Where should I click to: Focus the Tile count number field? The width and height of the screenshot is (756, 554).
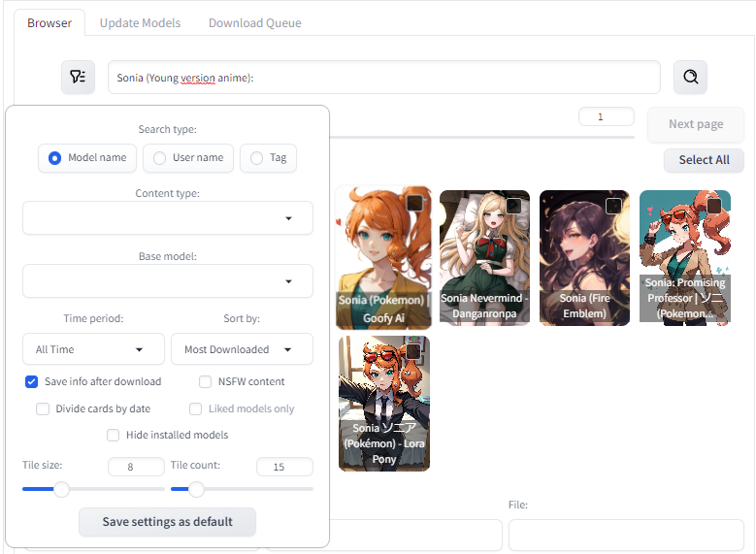[x=284, y=467]
